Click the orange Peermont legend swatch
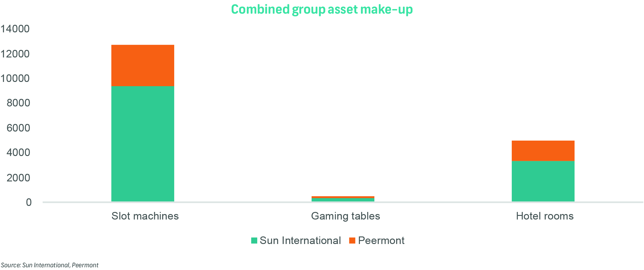The image size is (644, 270). click(x=352, y=241)
